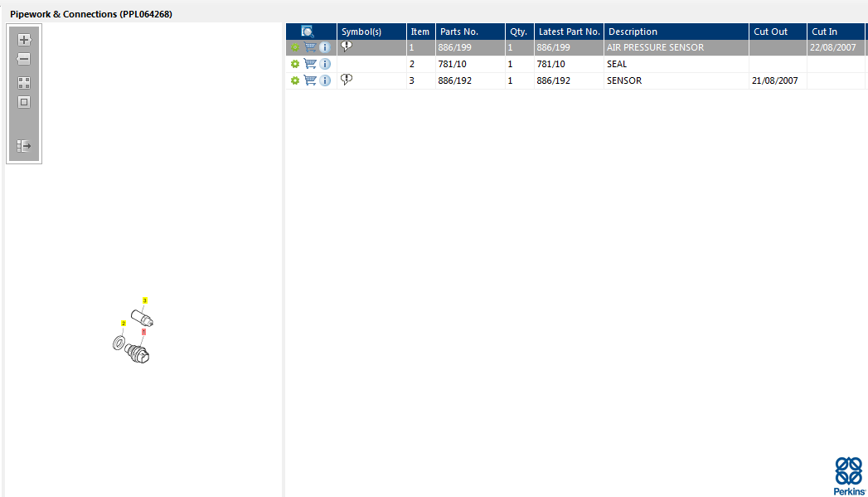Click parts number 886/199 in Parts No. column

[454, 47]
